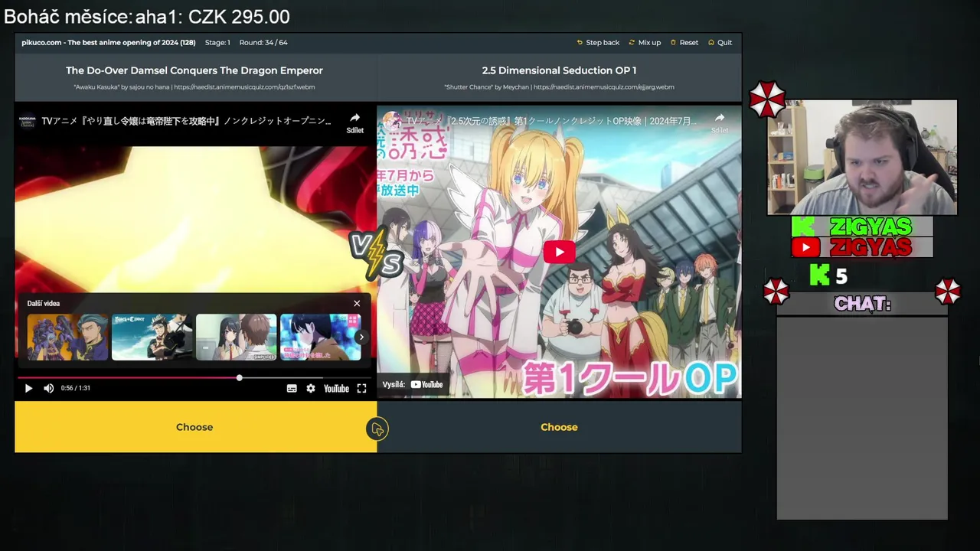Choose 2.5 Dimensional Seduction OP 1
The width and height of the screenshot is (980, 551).
pos(559,427)
